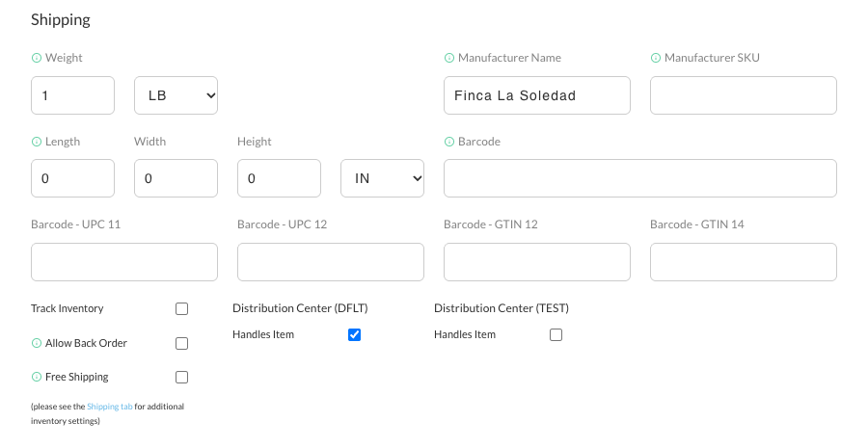Click the Barcode - UPC 11 field

(124, 262)
